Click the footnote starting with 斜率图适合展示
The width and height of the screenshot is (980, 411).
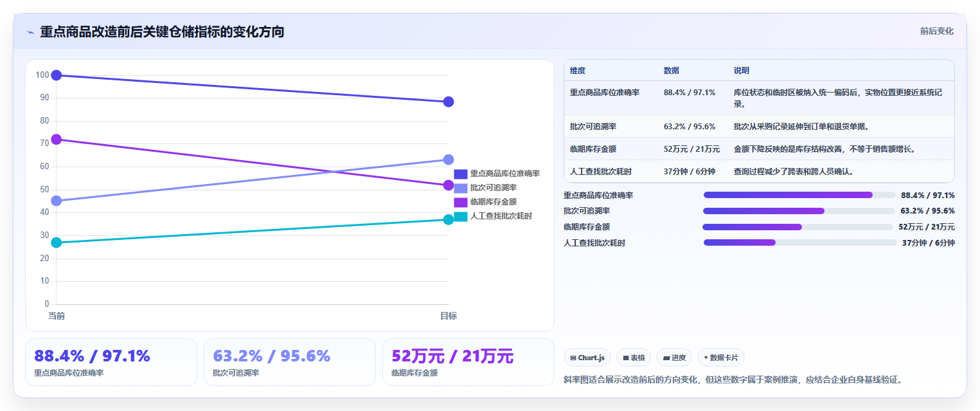733,379
